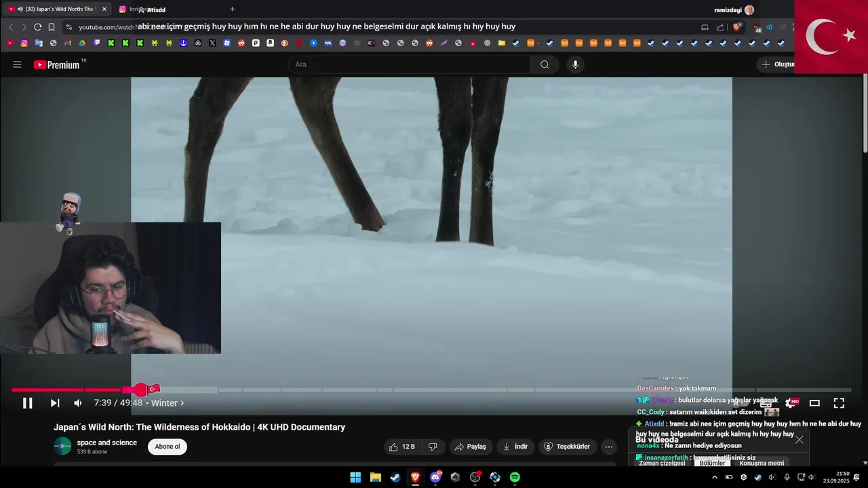Click the Atixdd chat username
This screenshot has width=868, height=488.
click(x=654, y=424)
